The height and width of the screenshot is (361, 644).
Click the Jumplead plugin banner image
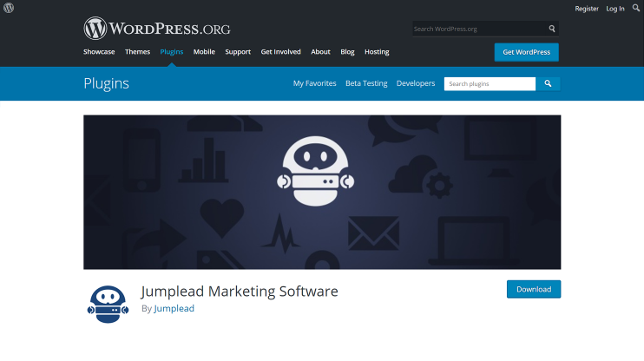tap(322, 192)
